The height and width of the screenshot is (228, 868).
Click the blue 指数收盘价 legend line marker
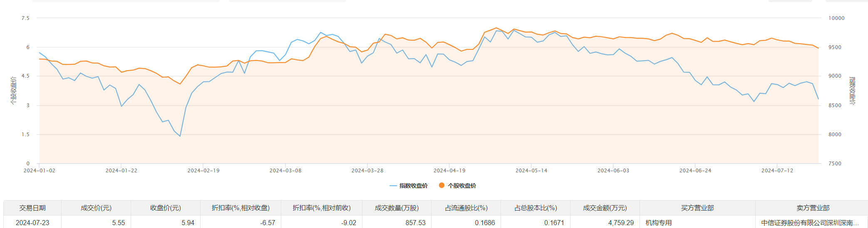pos(393,186)
